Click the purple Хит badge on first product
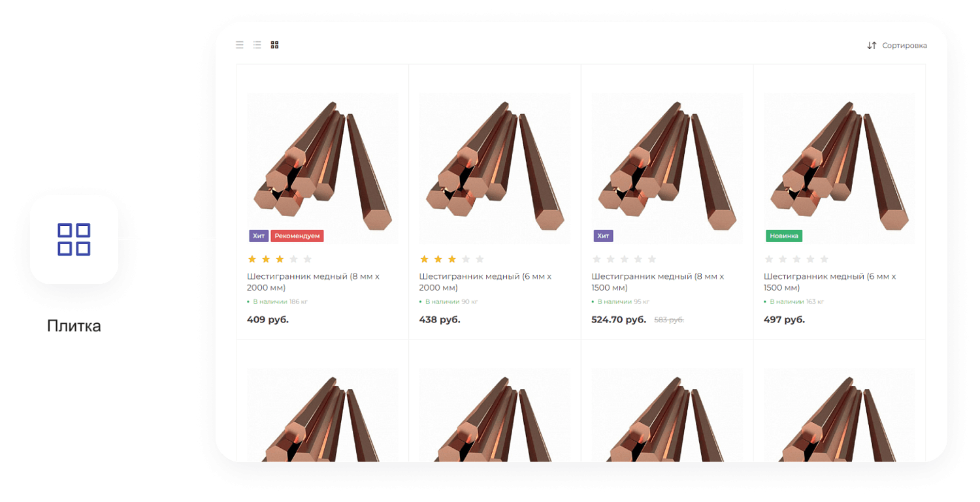Viewport: 980px width, 502px height. (x=259, y=236)
